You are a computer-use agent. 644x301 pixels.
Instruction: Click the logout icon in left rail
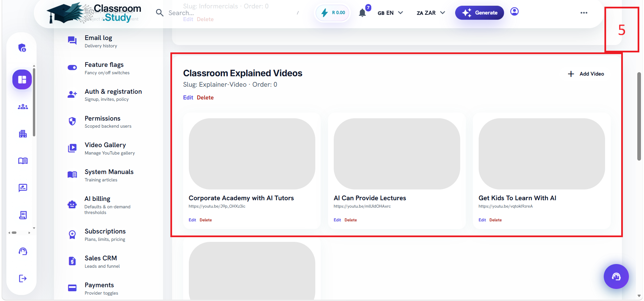point(23,278)
